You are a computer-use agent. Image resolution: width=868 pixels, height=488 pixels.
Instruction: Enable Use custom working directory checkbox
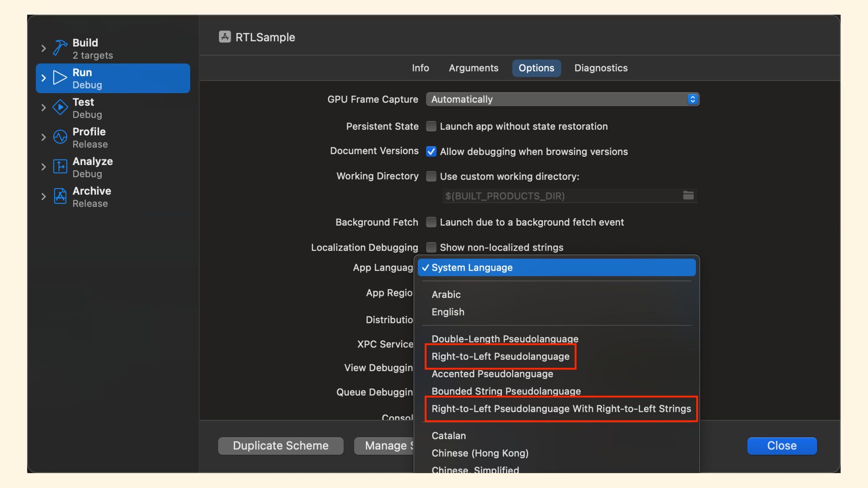(431, 177)
